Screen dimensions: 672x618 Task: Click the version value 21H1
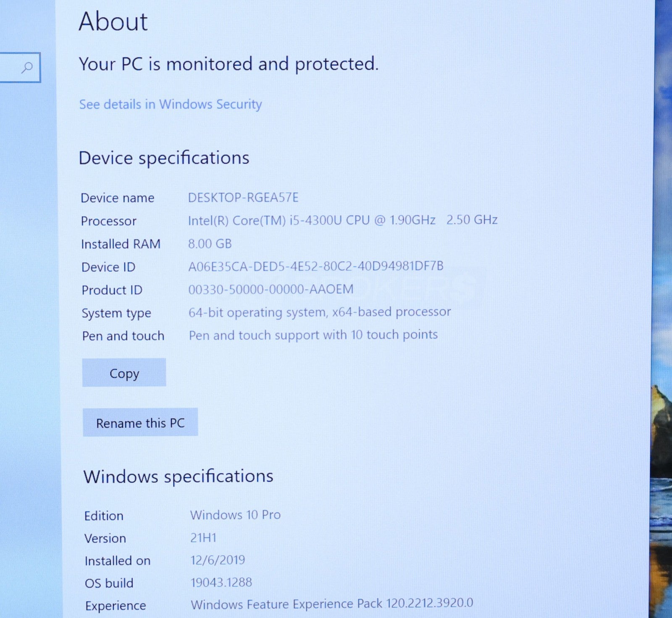click(203, 538)
